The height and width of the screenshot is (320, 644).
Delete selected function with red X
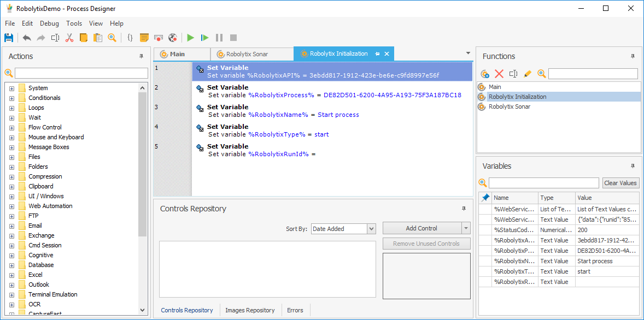499,74
